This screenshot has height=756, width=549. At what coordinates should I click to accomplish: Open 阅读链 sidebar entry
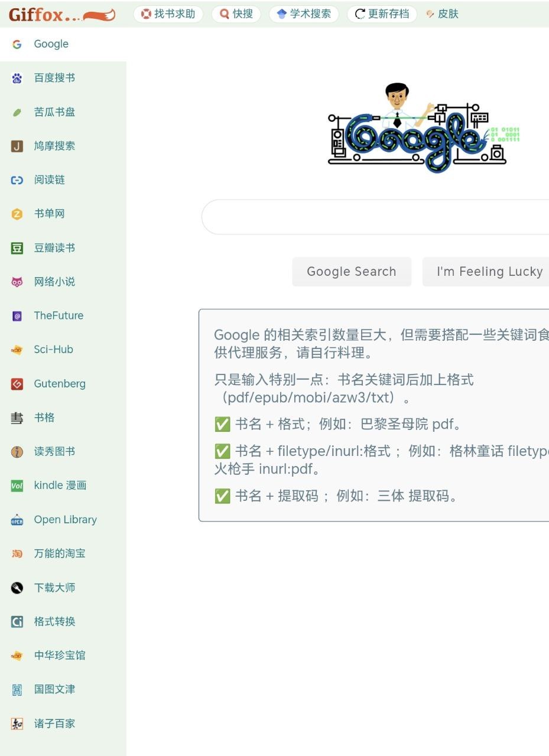click(x=63, y=180)
